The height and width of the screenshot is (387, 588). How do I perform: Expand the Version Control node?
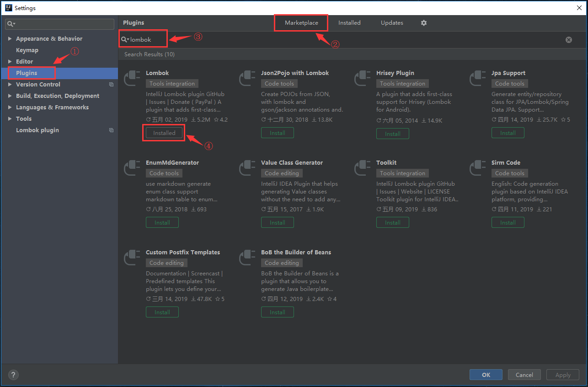coord(10,85)
